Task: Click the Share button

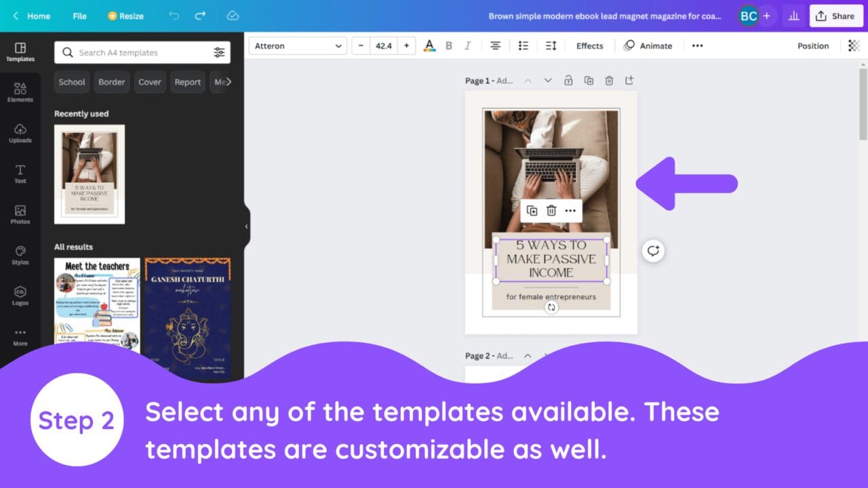Action: (835, 16)
